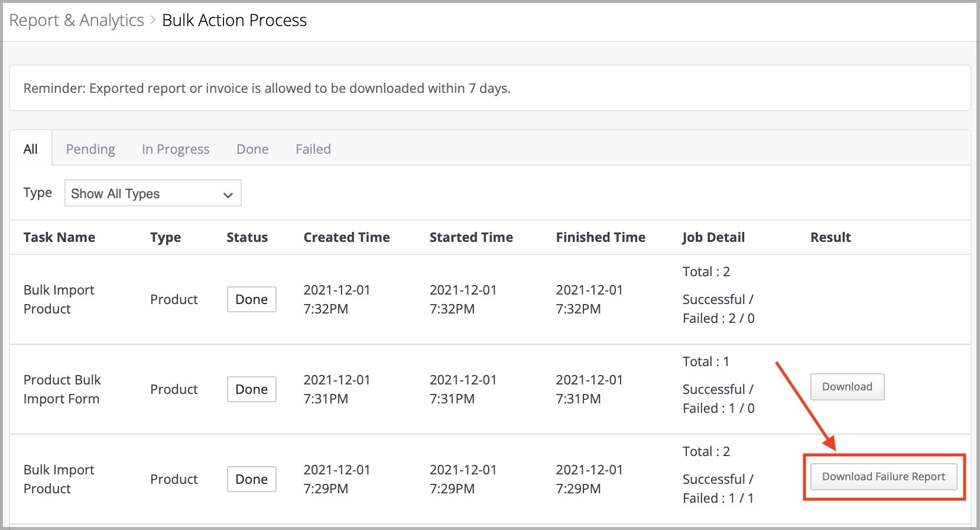Click job detail 'Failed : 1 / 1'
This screenshot has height=530, width=980.
pyautogui.click(x=718, y=498)
